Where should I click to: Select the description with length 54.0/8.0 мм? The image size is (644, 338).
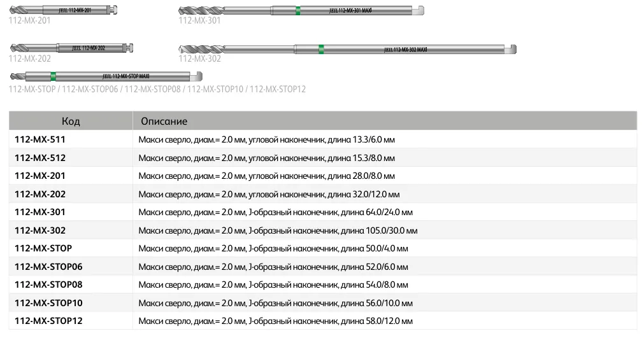[x=273, y=285]
